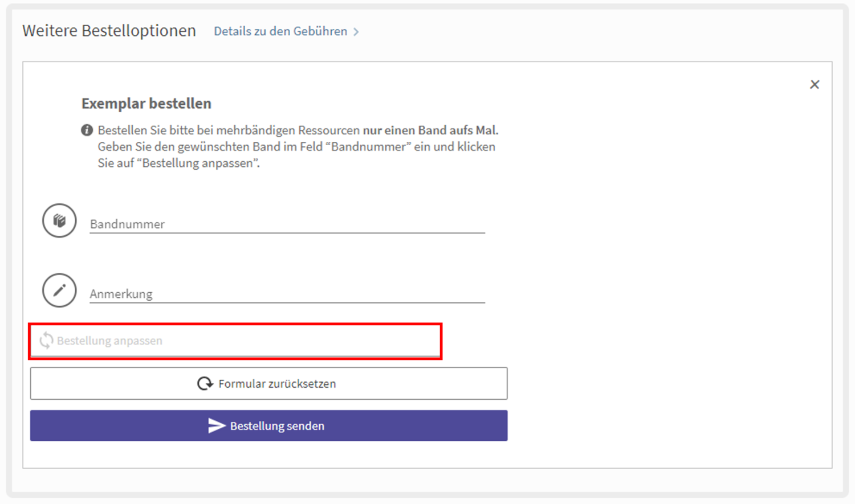Click the book icon for Bandnummer

tap(59, 220)
